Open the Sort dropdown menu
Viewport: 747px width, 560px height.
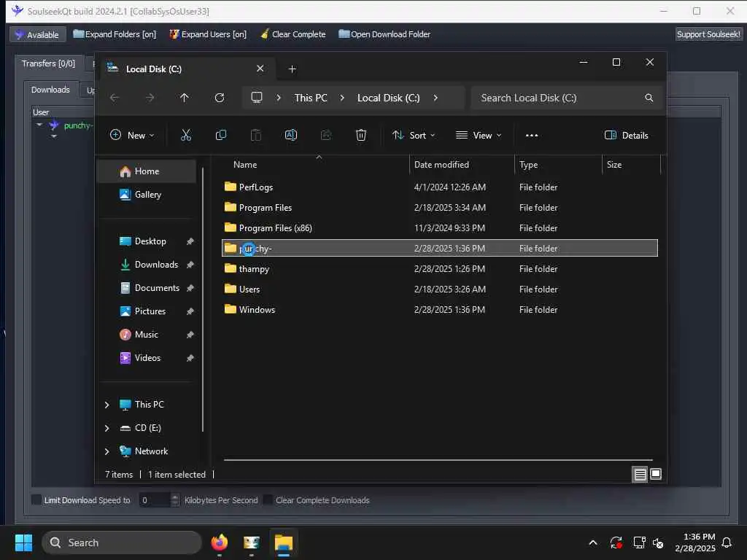(x=414, y=135)
